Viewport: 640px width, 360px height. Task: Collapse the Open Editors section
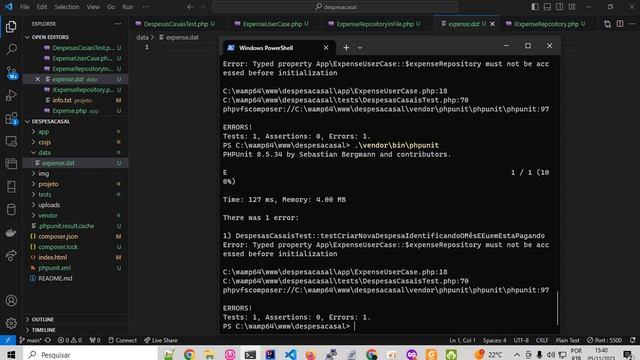coord(50,37)
